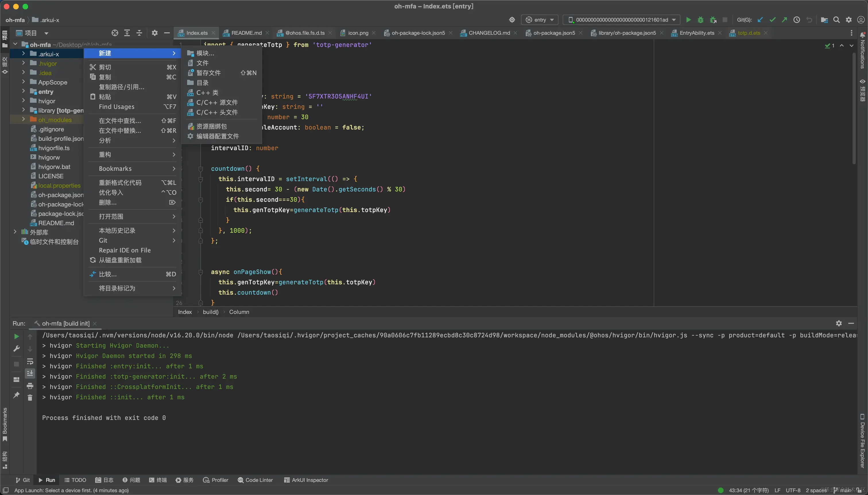
Task: Open device selector dropdown 0000...121601ad
Action: coord(622,20)
